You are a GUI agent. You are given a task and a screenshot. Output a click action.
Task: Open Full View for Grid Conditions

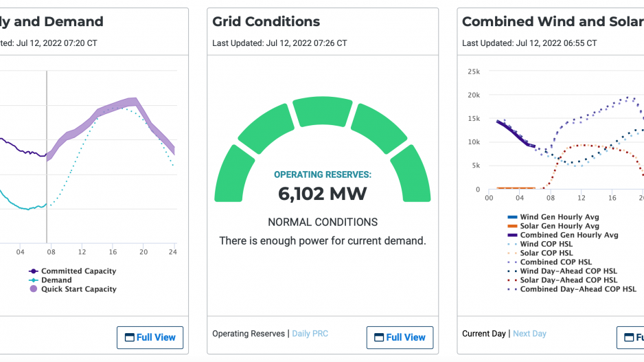click(x=400, y=337)
